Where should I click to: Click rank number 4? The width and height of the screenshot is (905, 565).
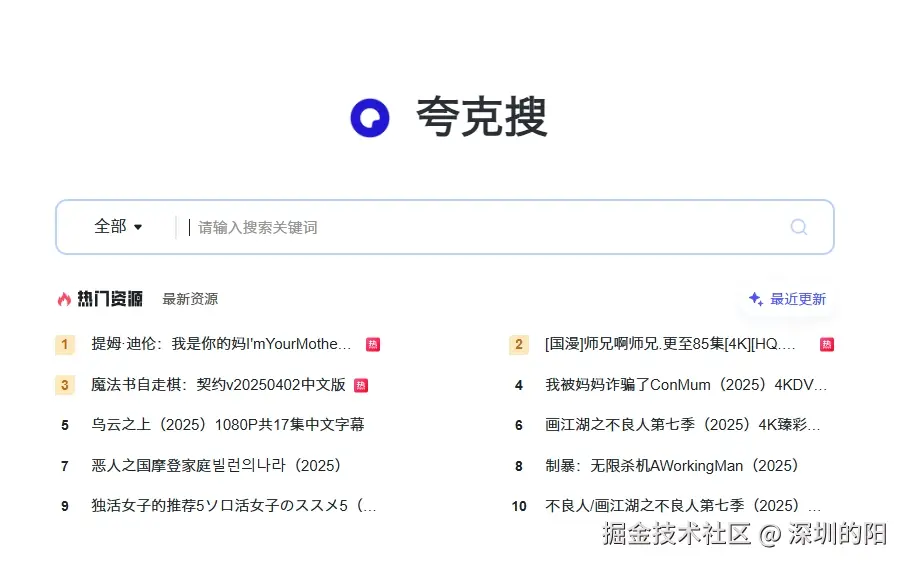[x=519, y=385]
